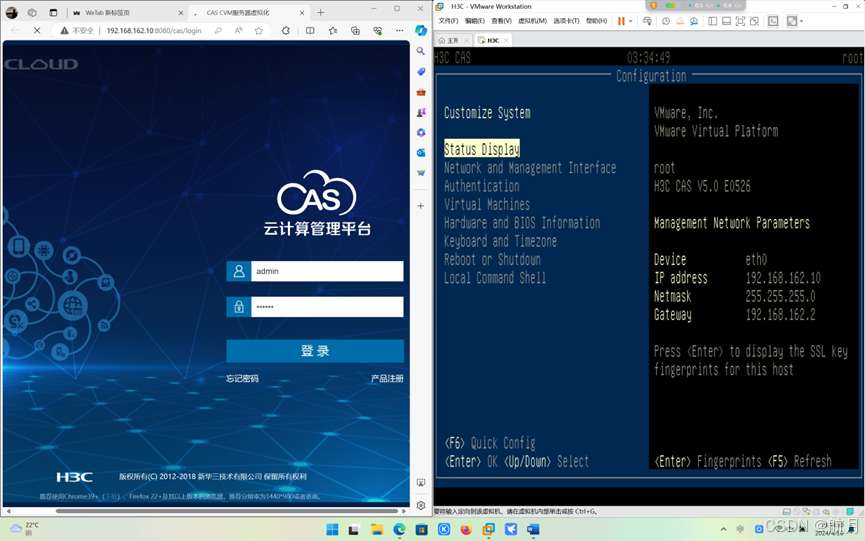Switch to the CAS CVM browser tab
Screen dimensions: 865x541
point(249,12)
